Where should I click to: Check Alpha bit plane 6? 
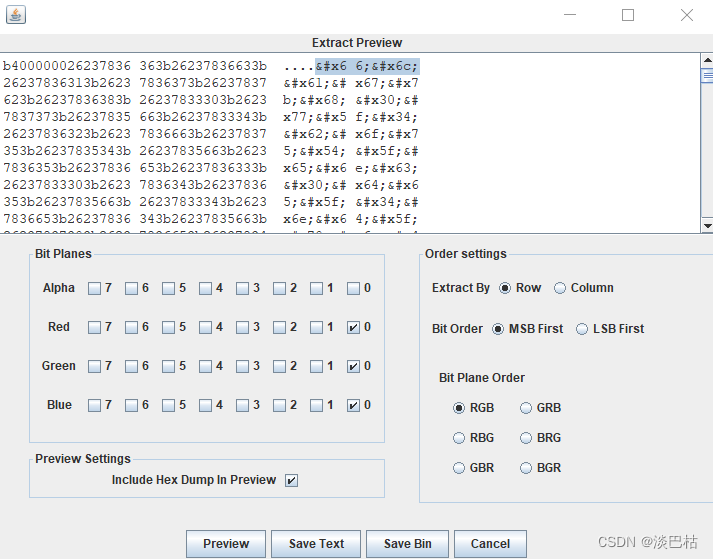click(x=131, y=288)
